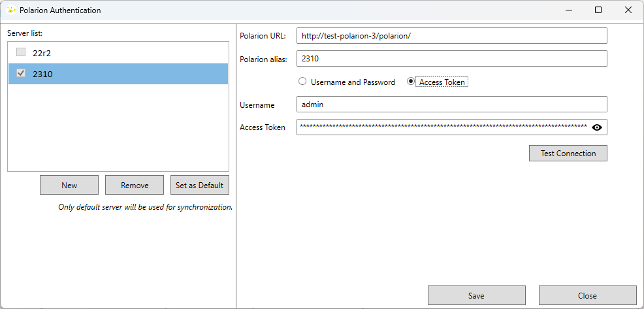
Task: Select the 2310 server entry
Action: pyautogui.click(x=118, y=74)
